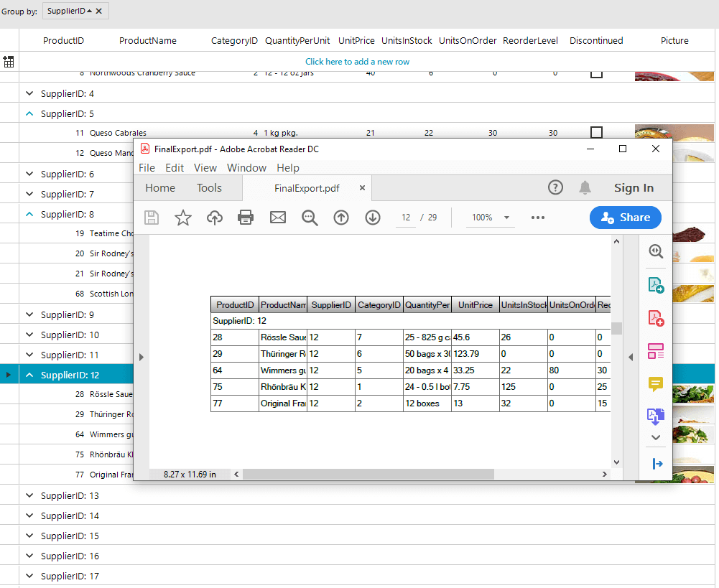
Task: Save the PDF file
Action: coord(152,218)
